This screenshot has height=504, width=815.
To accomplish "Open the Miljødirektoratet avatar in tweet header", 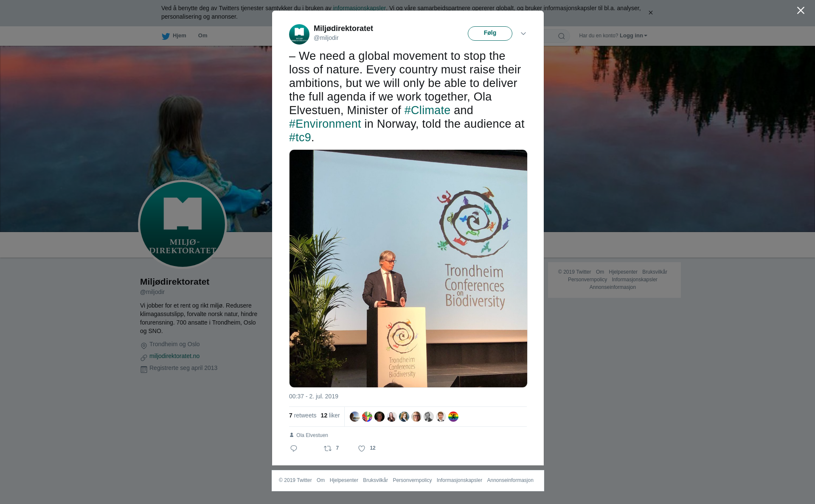I will click(x=299, y=34).
